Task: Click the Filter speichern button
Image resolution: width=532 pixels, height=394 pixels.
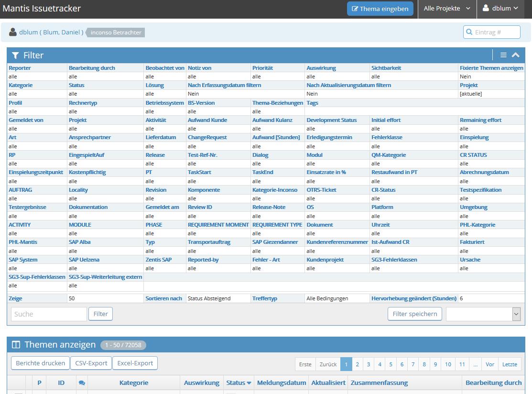Action: (x=414, y=314)
